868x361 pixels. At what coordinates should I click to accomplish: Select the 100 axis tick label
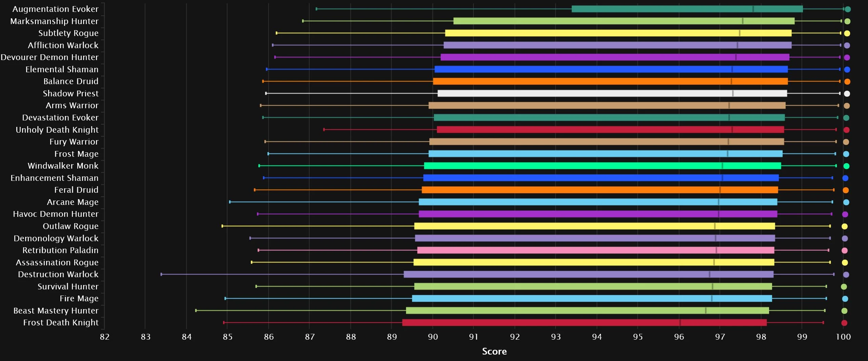click(x=843, y=337)
